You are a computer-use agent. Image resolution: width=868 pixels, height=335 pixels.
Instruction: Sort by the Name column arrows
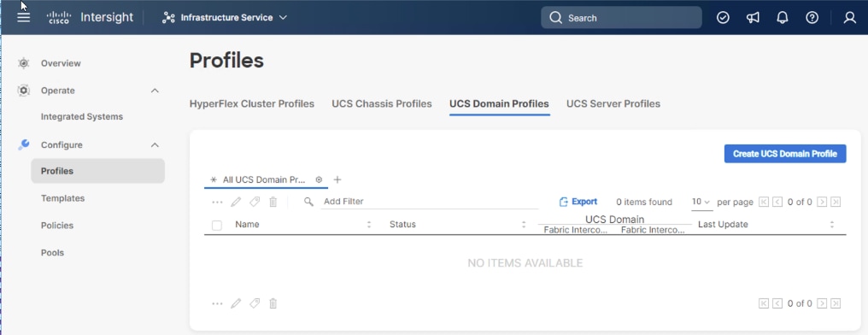tap(369, 224)
